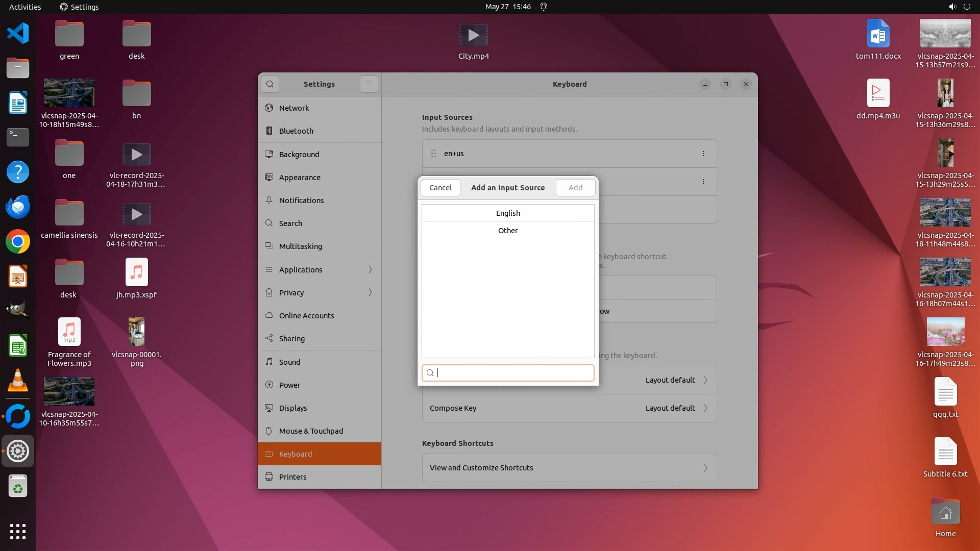The width and height of the screenshot is (980, 551).
Task: Open the Settings hamburger menu
Action: coord(369,84)
